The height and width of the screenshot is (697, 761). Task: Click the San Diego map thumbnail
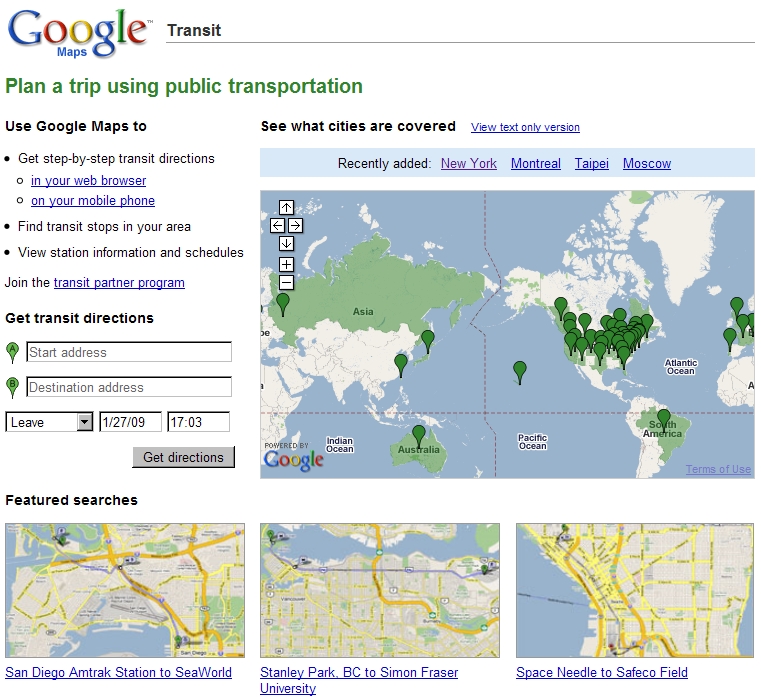click(x=125, y=590)
